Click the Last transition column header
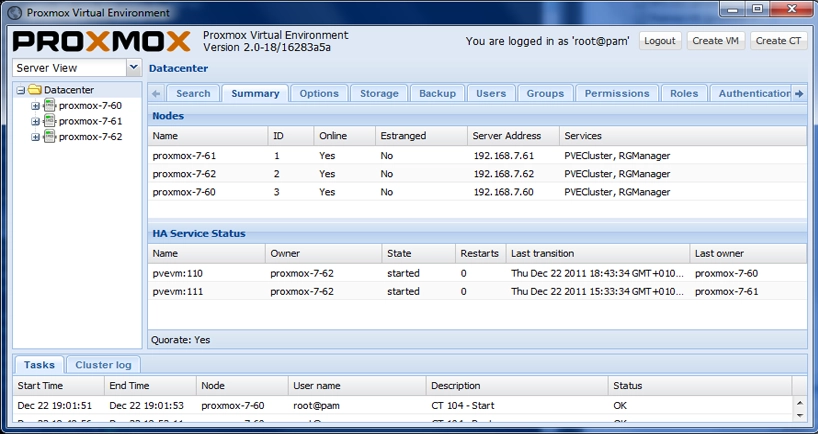 [598, 254]
